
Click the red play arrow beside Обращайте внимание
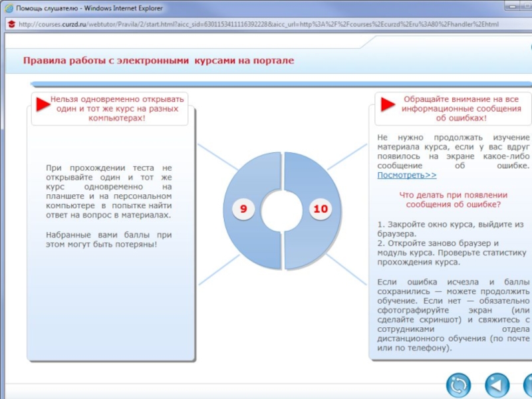(388, 104)
